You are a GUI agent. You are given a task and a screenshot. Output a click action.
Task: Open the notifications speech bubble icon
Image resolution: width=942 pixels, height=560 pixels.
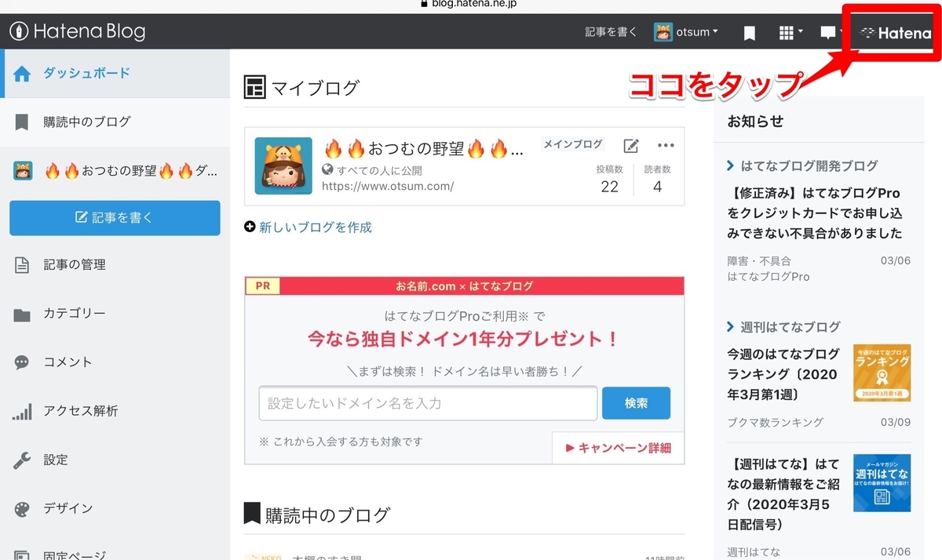[x=828, y=33]
